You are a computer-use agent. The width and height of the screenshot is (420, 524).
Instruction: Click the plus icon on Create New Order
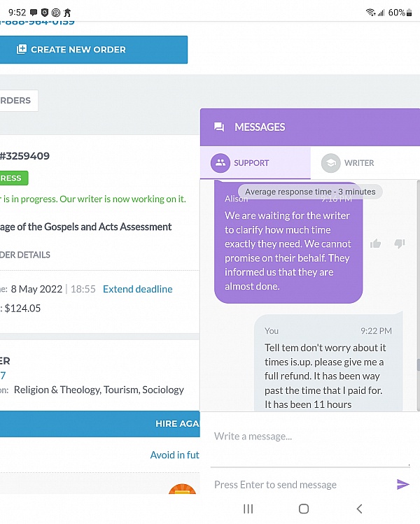(22, 50)
